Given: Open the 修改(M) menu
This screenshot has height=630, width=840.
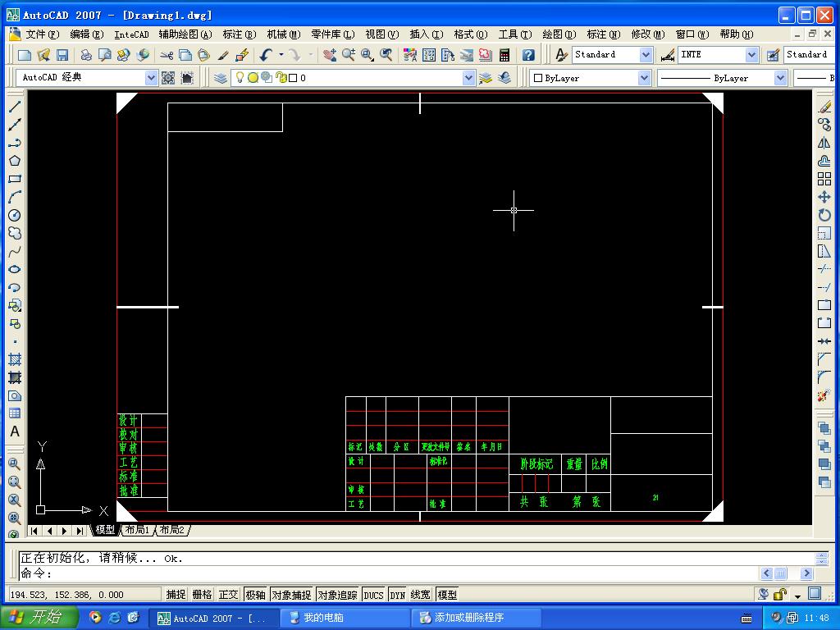Looking at the screenshot, I should [x=648, y=34].
